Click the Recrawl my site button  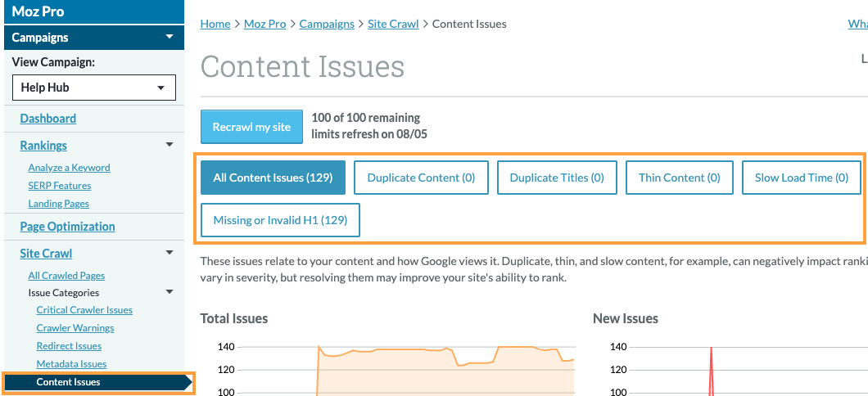click(251, 127)
